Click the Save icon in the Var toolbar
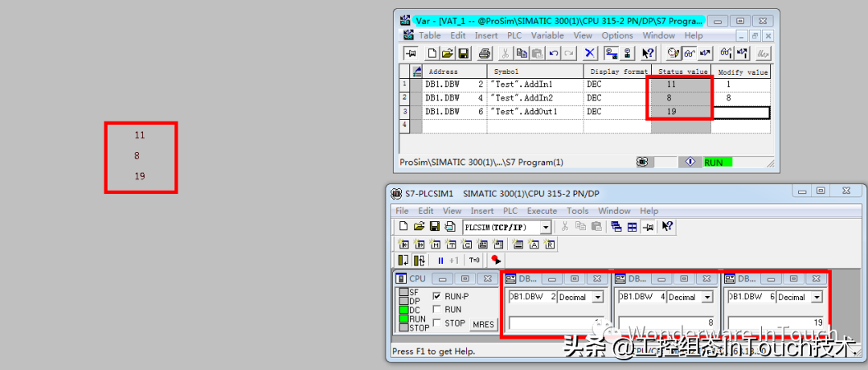This screenshot has height=370, width=868. [x=464, y=54]
